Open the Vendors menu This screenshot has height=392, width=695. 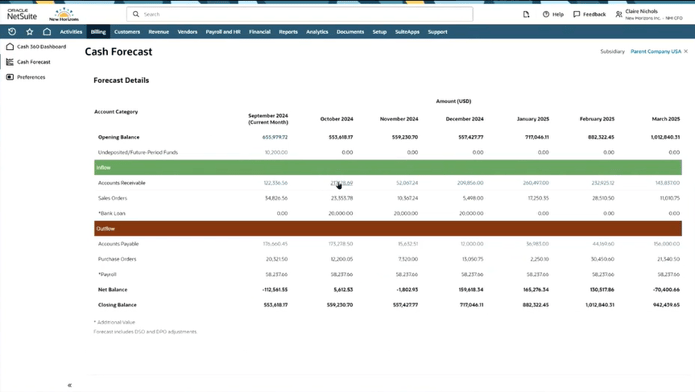(x=187, y=32)
